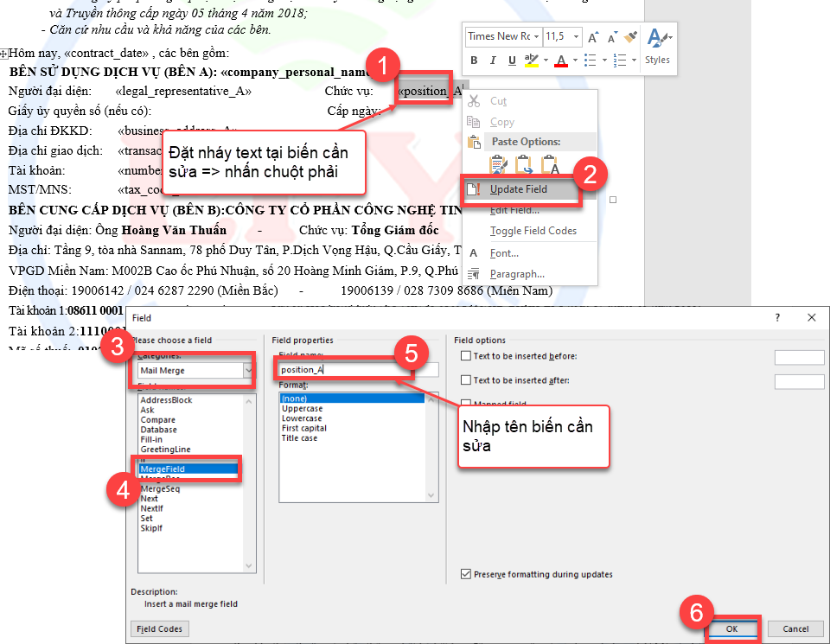Click the red font color swatch
830x644 pixels.
click(x=561, y=61)
